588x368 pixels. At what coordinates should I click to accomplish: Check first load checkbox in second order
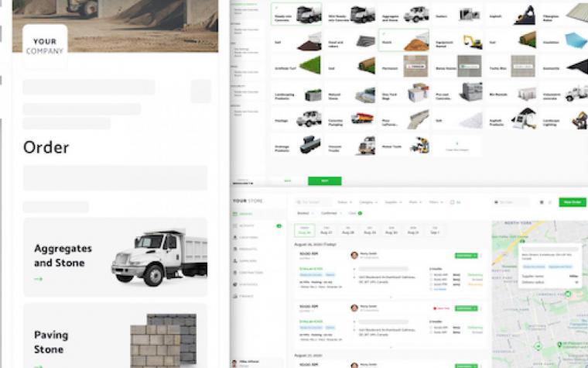point(431,328)
